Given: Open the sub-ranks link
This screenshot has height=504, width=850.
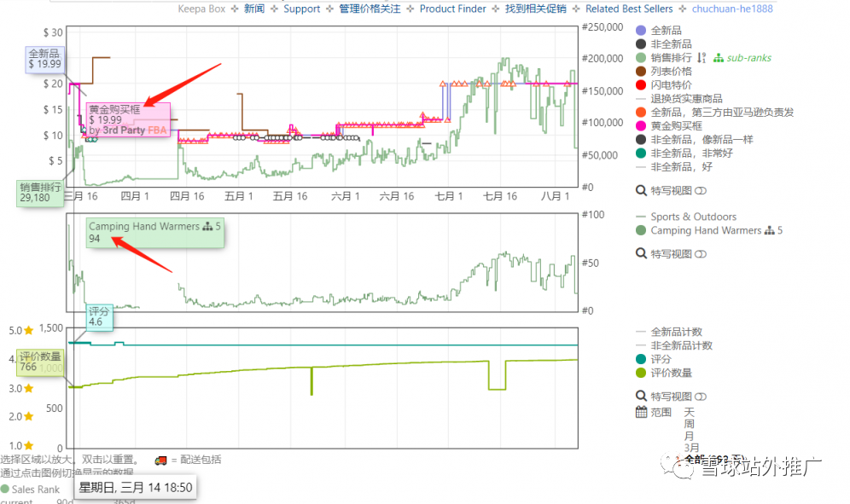Looking at the screenshot, I should (x=748, y=58).
